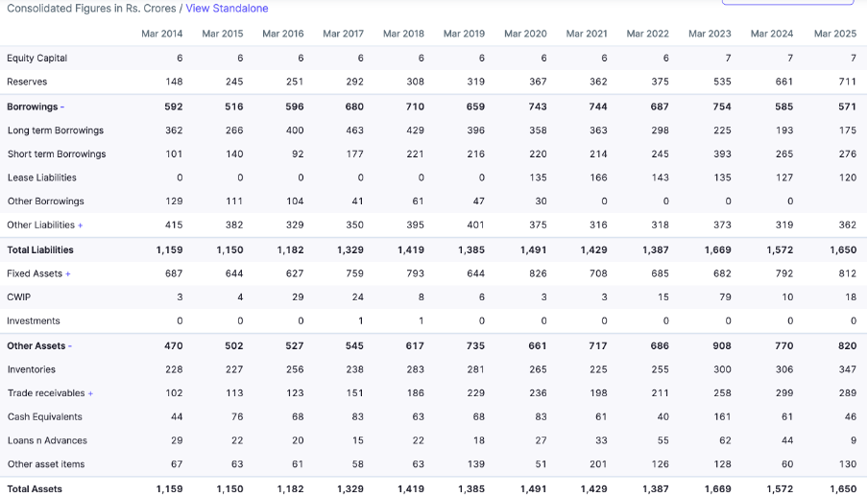Select the Short term Borrowings row label
Viewport: 868px width, 497px height.
click(57, 154)
